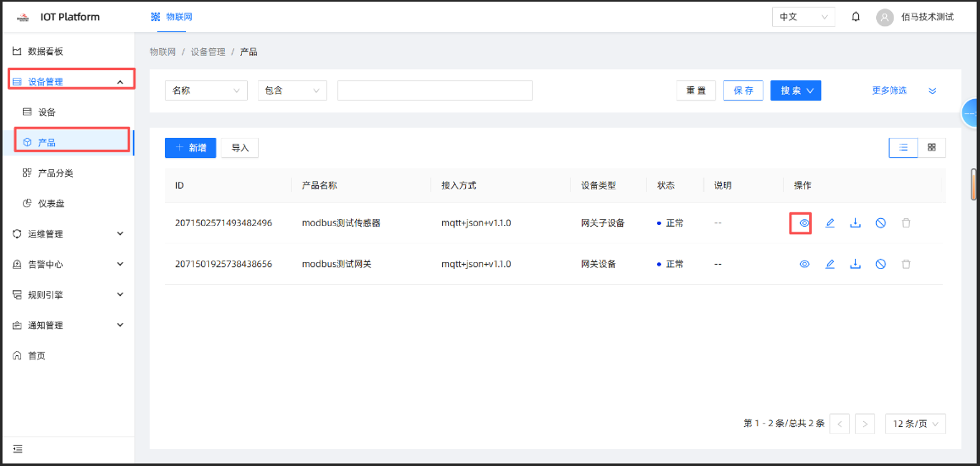Click ID 2071501925738438656
The image size is (980, 466).
[224, 264]
